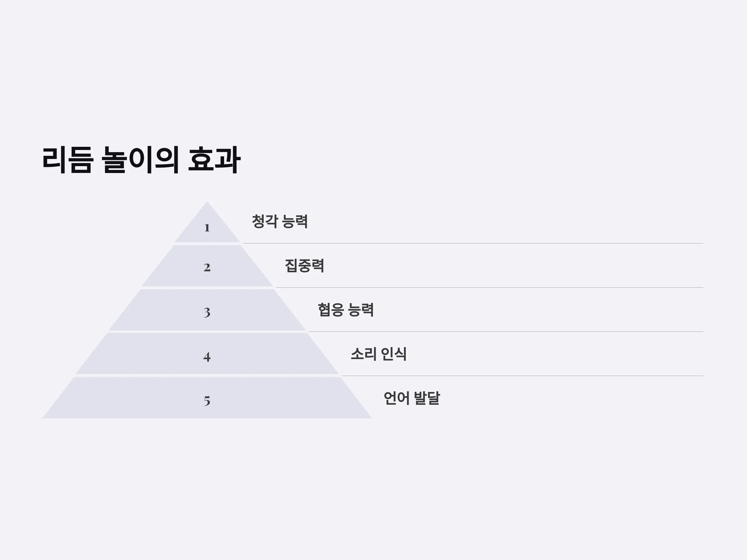Select the 청각 능력 label
This screenshot has height=560, width=747.
[280, 222]
